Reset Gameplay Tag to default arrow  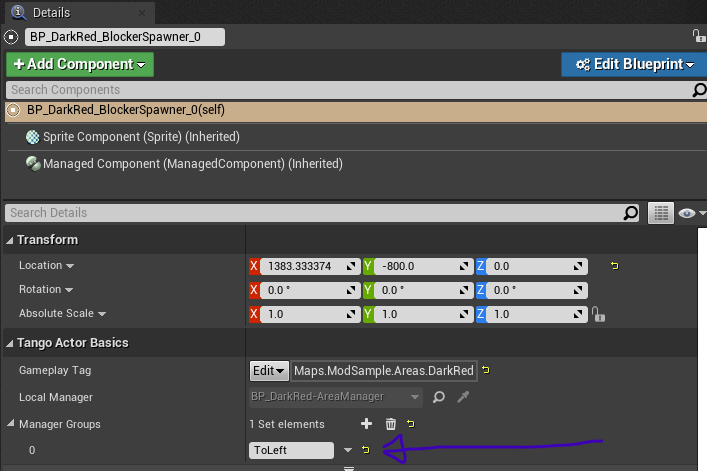pos(486,370)
